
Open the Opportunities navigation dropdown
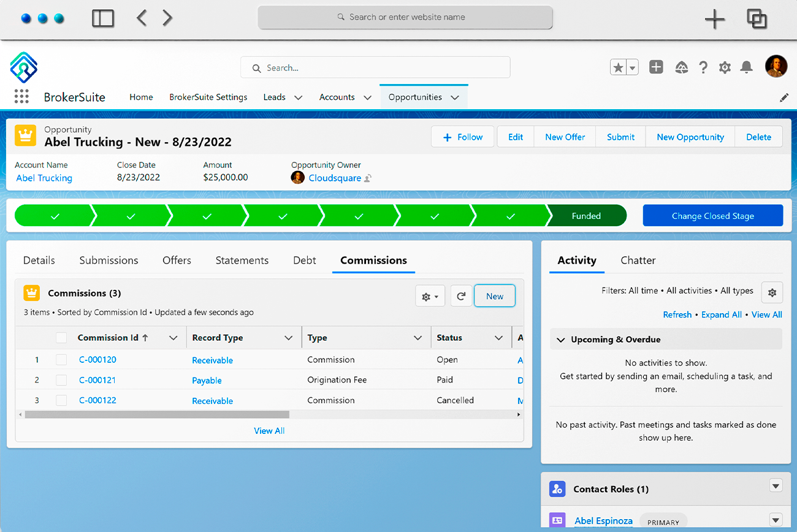(455, 96)
